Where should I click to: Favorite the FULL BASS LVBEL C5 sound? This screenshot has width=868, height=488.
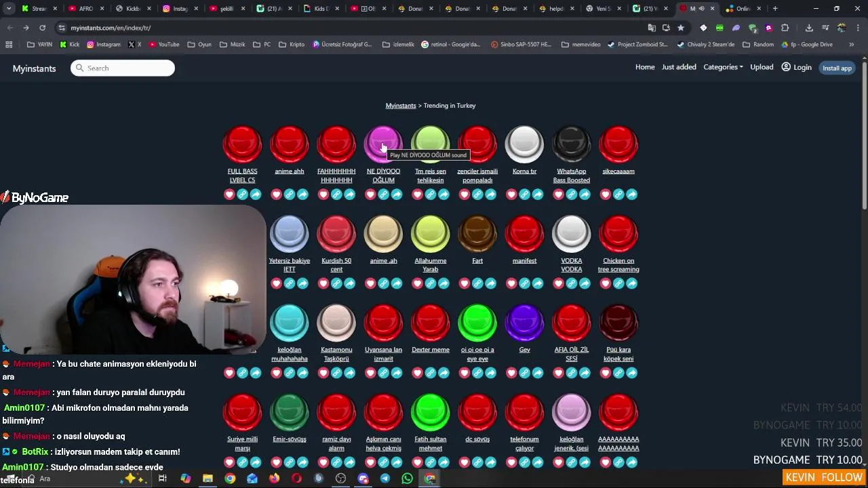(229, 195)
